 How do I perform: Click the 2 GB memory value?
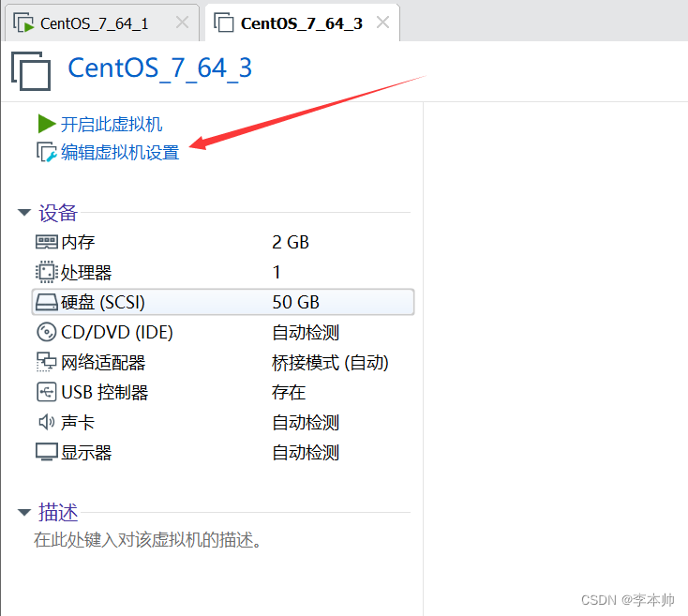coord(291,242)
